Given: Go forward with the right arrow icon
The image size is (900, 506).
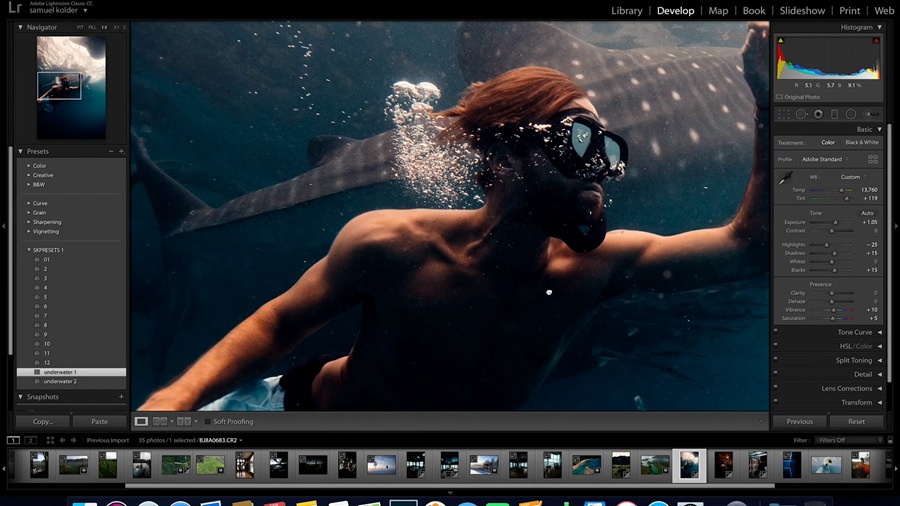Looking at the screenshot, I should 73,440.
